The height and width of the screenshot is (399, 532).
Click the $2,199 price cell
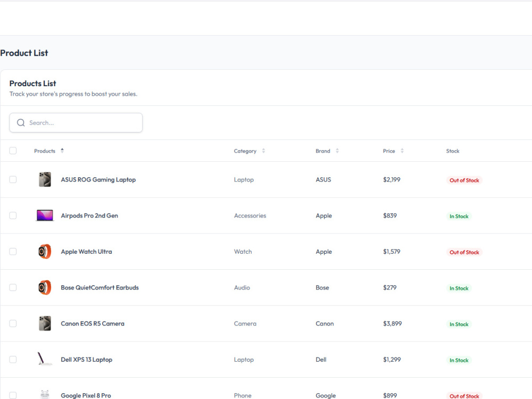[392, 179]
